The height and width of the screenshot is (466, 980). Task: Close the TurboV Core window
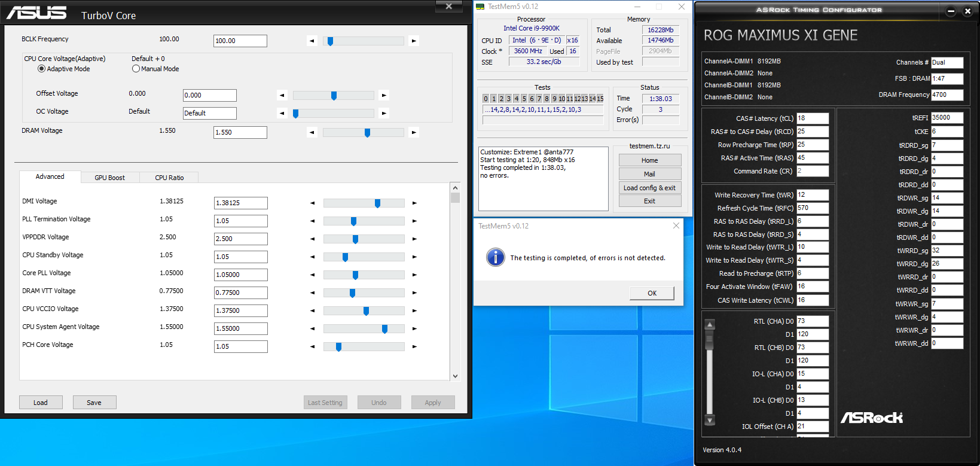pos(449,7)
